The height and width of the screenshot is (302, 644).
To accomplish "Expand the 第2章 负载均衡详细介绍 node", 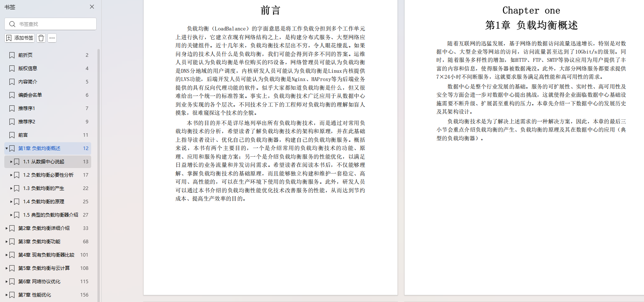I will tap(7, 228).
